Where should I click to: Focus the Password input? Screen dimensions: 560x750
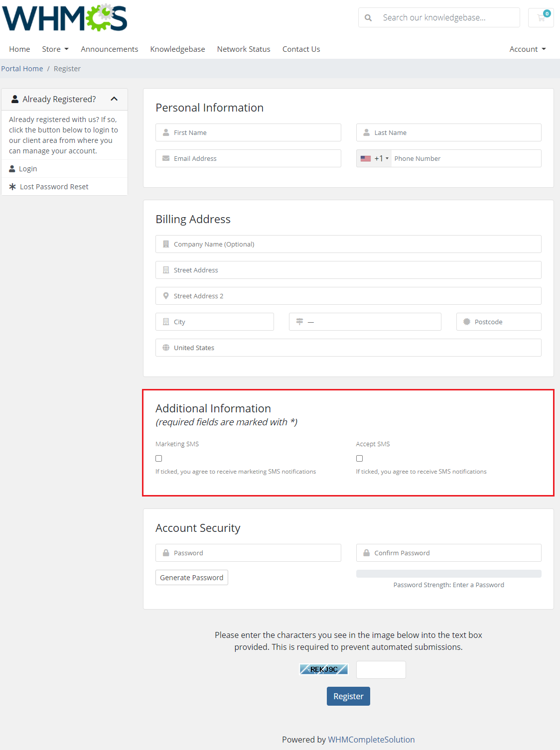(248, 553)
